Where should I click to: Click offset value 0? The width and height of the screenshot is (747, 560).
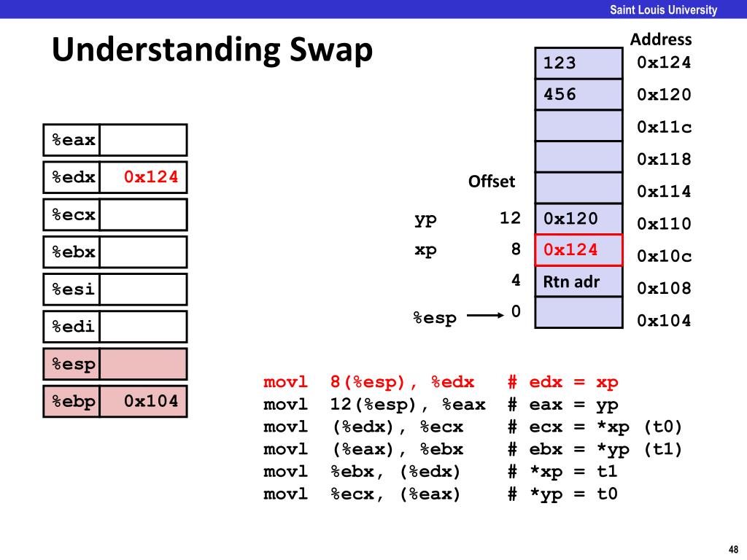point(516,311)
